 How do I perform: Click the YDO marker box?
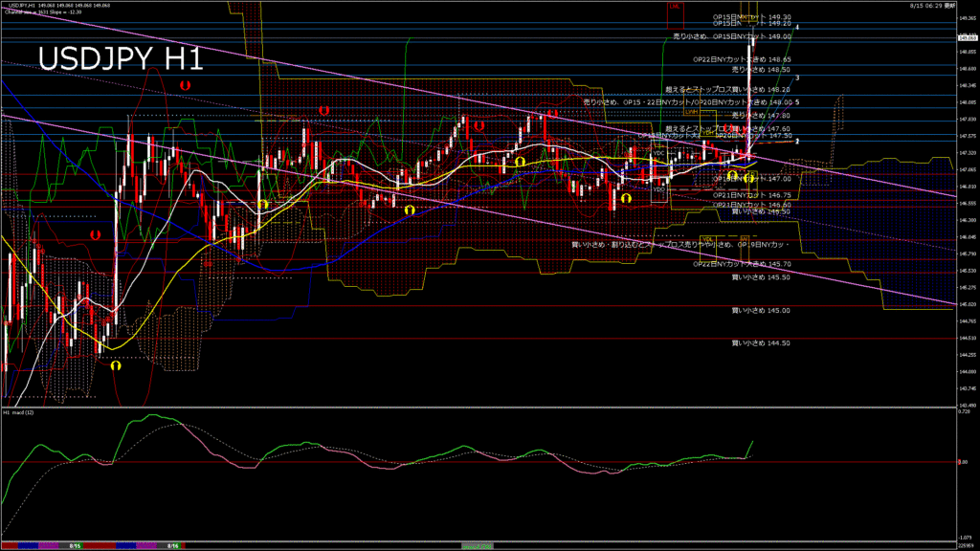[659, 189]
